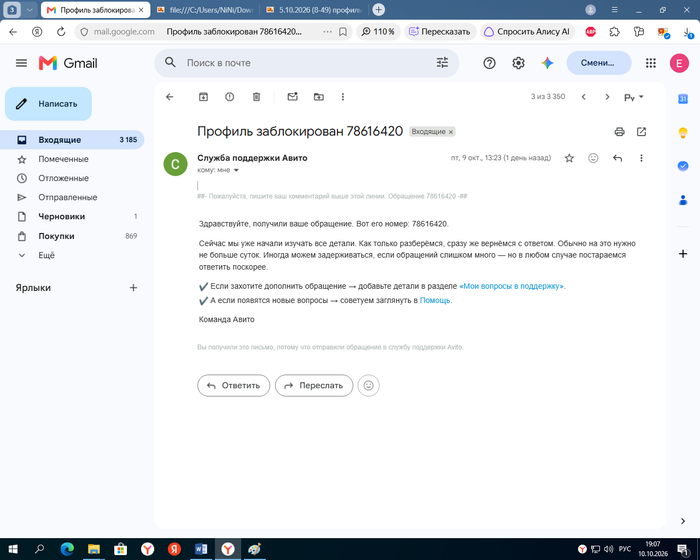Create new label plus next to Ярлыки
The width and height of the screenshot is (700, 560).
133,288
